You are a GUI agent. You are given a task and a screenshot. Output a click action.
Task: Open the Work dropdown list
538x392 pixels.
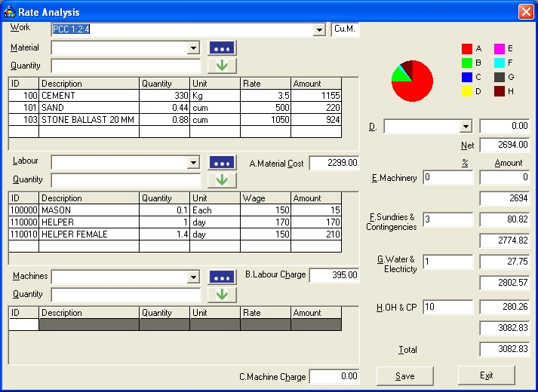[x=319, y=30]
